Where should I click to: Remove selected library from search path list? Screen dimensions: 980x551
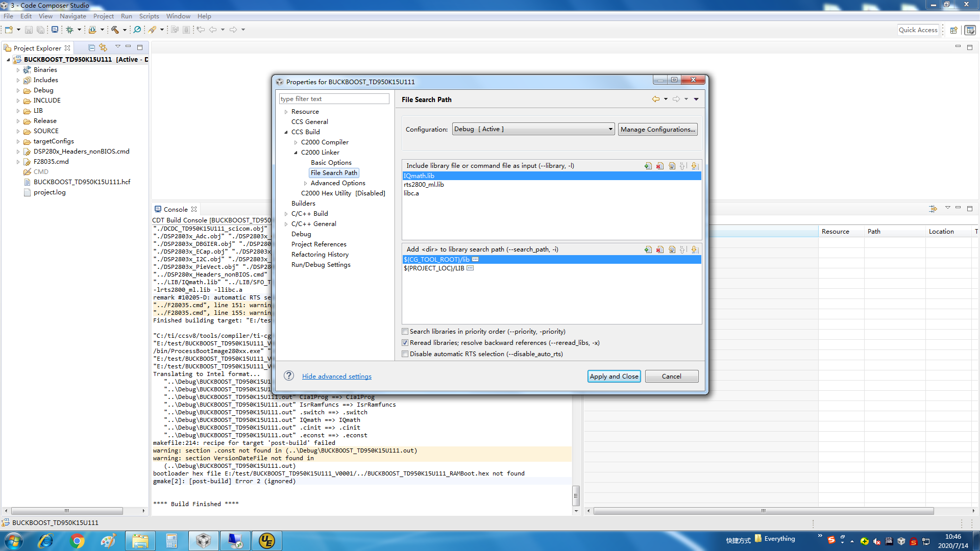659,249
